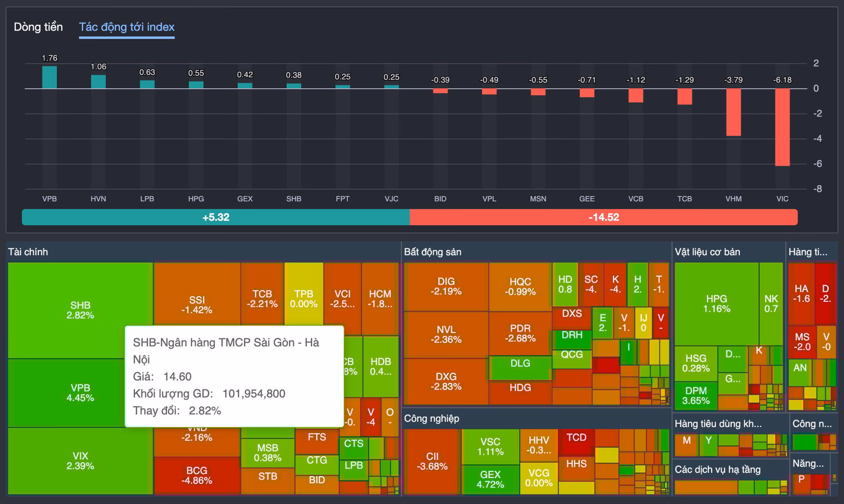844x504 pixels.
Task: Open the DIG -2.19% tile
Action: point(446,286)
